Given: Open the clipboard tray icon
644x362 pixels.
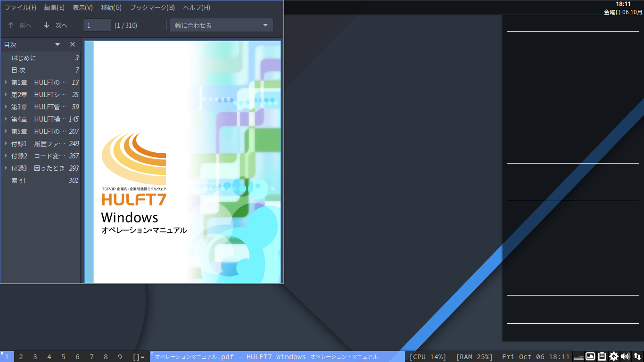Looking at the screenshot, I should tap(602, 357).
